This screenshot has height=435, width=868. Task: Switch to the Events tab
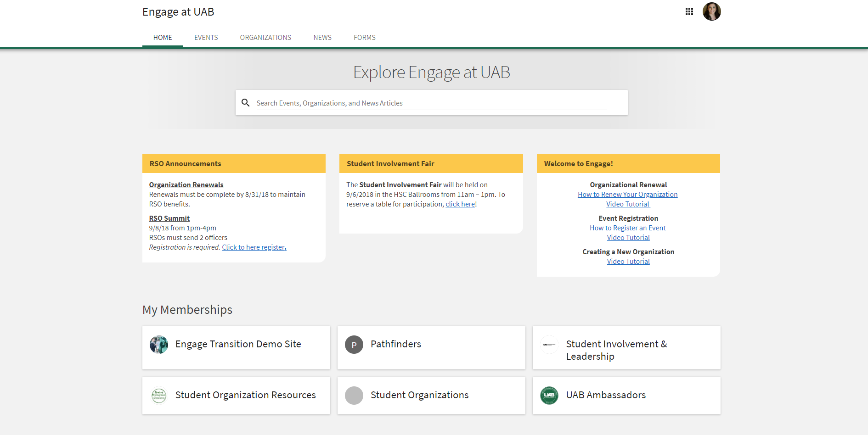pos(206,38)
